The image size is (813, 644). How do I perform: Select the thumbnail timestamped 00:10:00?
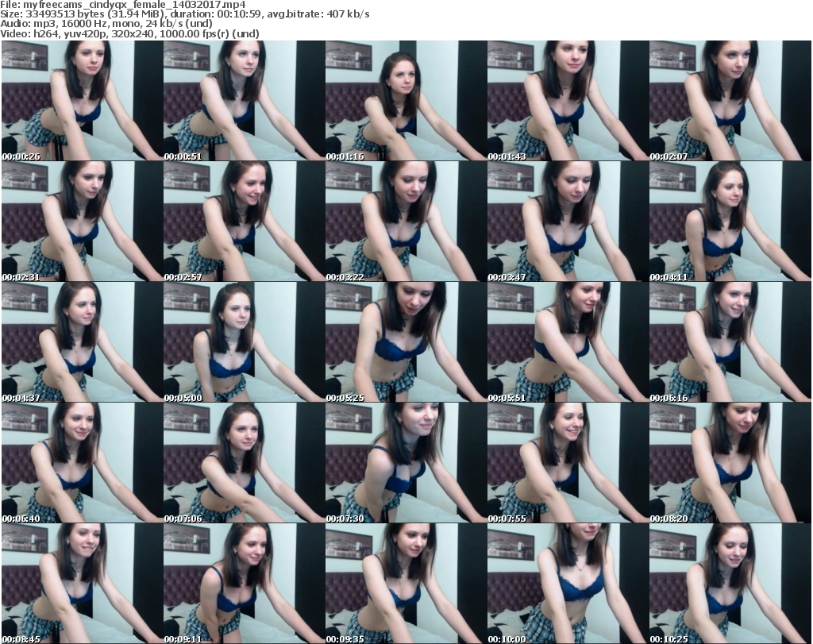[568, 584]
